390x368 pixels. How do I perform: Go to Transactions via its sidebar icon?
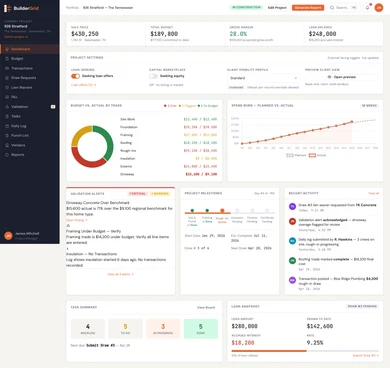pos(7,68)
